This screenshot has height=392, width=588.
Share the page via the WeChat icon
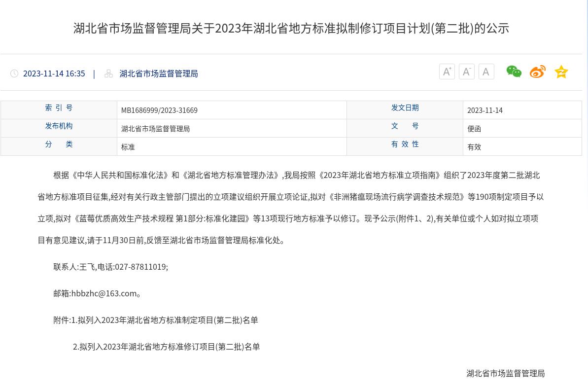514,72
